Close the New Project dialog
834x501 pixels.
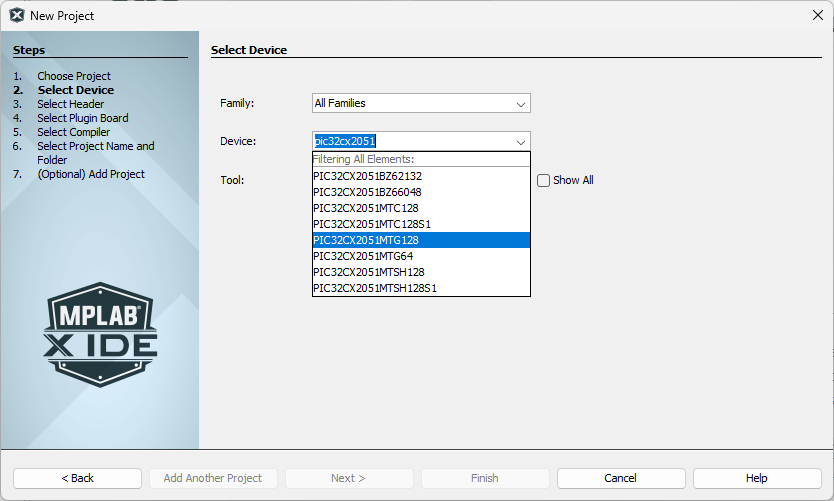[817, 15]
